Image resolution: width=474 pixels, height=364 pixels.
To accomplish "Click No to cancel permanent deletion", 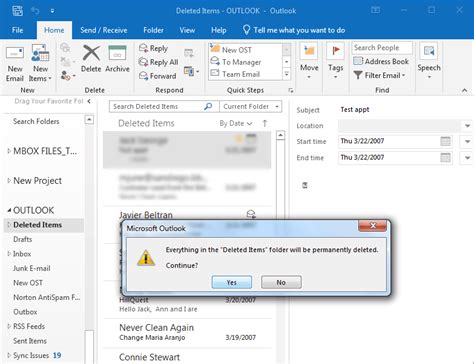I will 281,282.
